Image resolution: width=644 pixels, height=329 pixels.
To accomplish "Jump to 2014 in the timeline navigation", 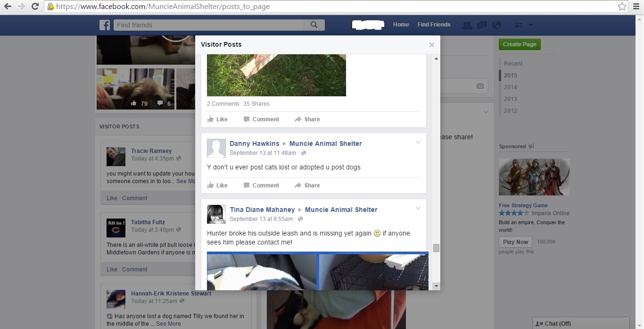I will 510,87.
